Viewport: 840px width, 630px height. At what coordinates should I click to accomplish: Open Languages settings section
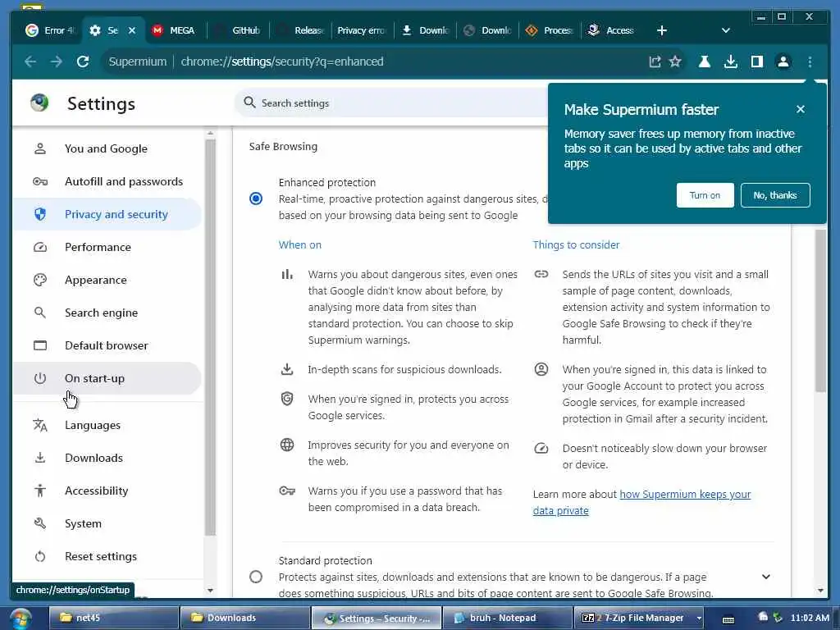point(106,426)
